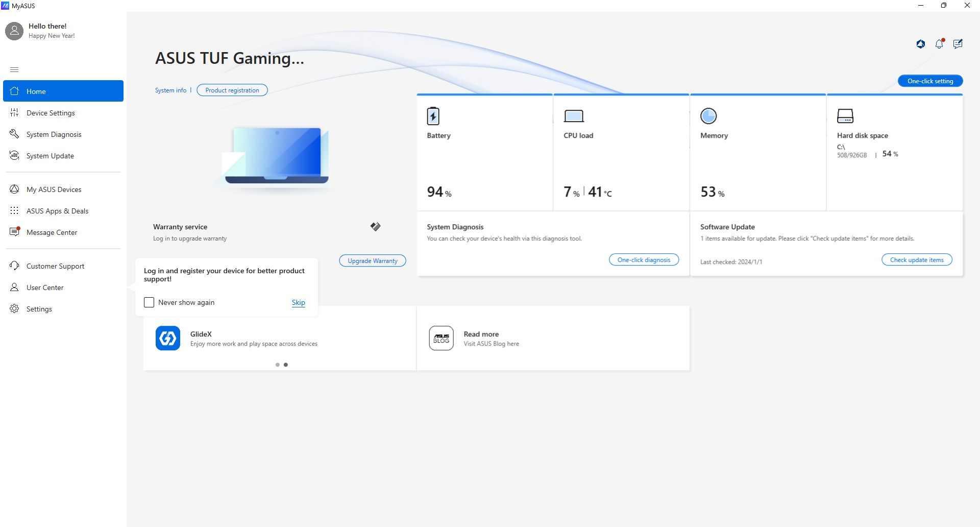980x527 pixels.
Task: Open Customer Support page
Action: tap(63, 266)
